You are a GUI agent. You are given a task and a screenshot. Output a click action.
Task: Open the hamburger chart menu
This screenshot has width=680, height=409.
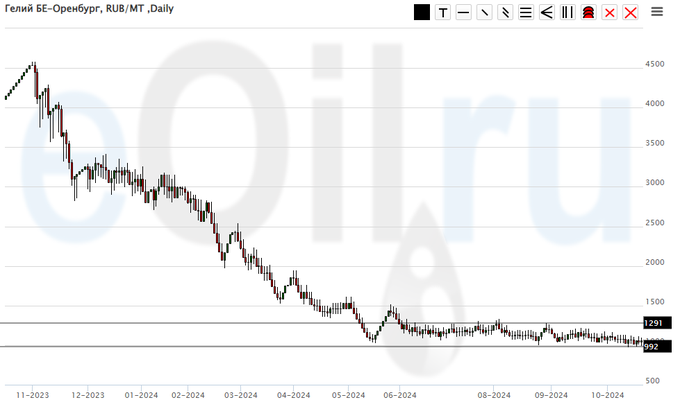[657, 12]
